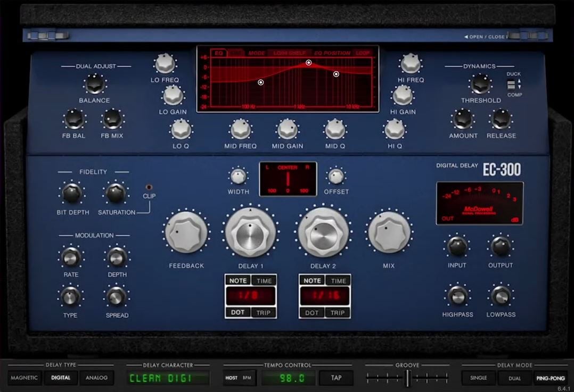Open the Delay Character preset display
The height and width of the screenshot is (392, 574).
pyautogui.click(x=168, y=378)
